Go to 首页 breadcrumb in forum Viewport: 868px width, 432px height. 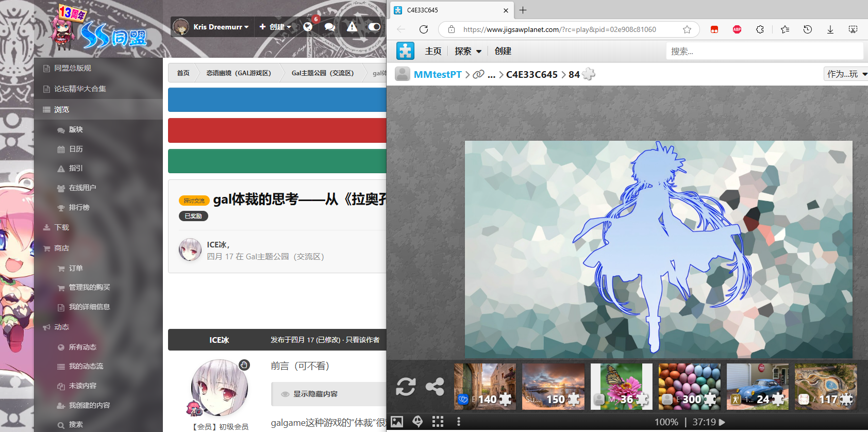183,73
